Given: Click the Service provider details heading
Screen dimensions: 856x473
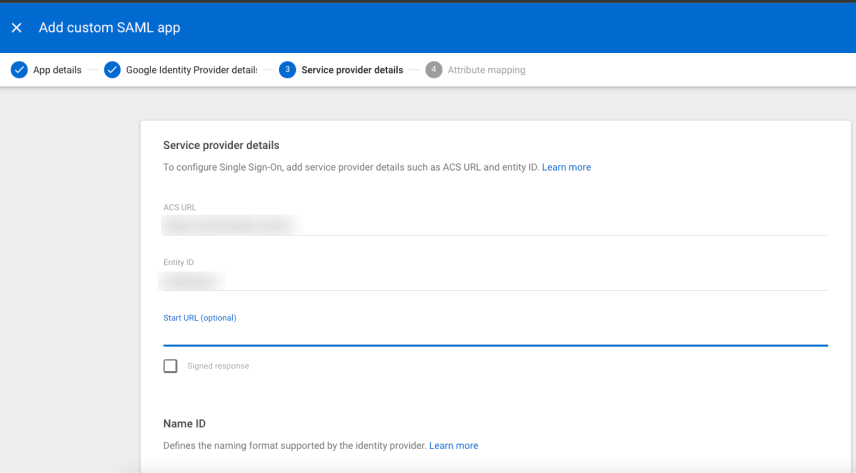Looking at the screenshot, I should tap(221, 145).
